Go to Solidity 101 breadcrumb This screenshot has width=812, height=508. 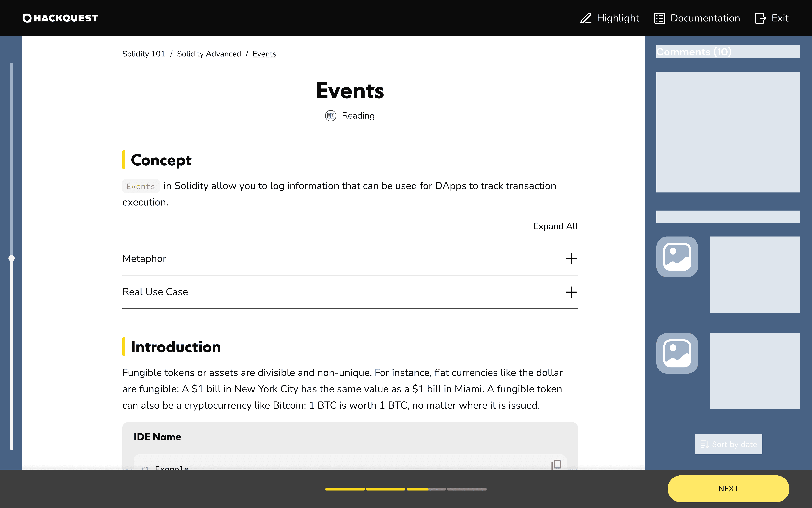click(144, 54)
